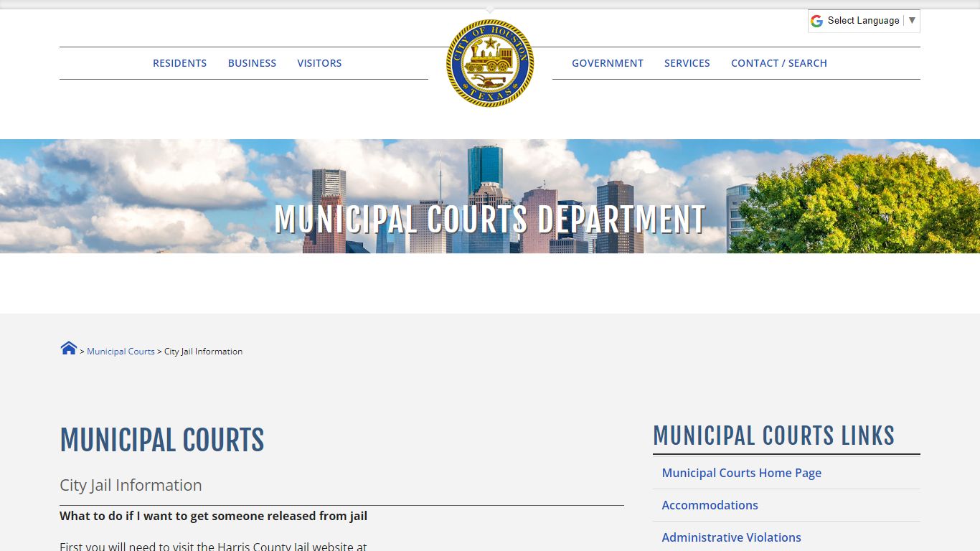
Task: Click the Municipal Courts Links sidebar heading
Action: 773,435
